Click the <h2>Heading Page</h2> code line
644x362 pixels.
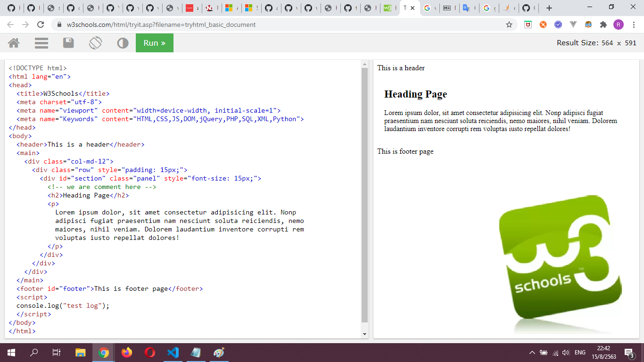tap(88, 195)
